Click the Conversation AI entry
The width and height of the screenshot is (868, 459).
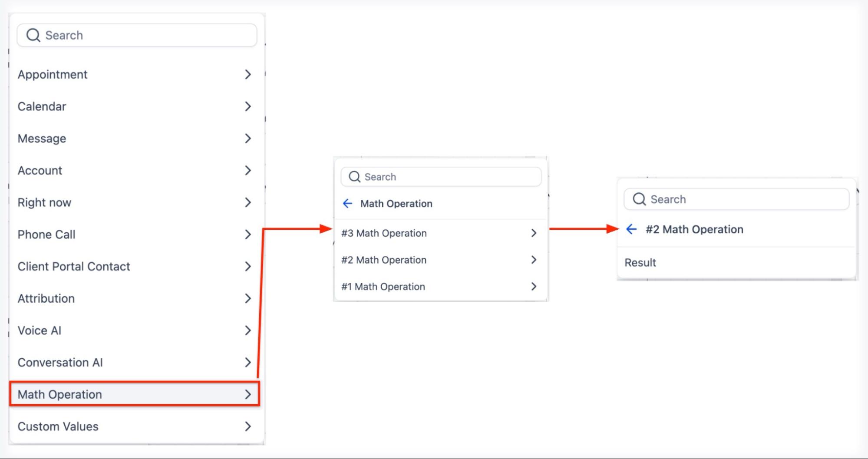click(x=60, y=363)
